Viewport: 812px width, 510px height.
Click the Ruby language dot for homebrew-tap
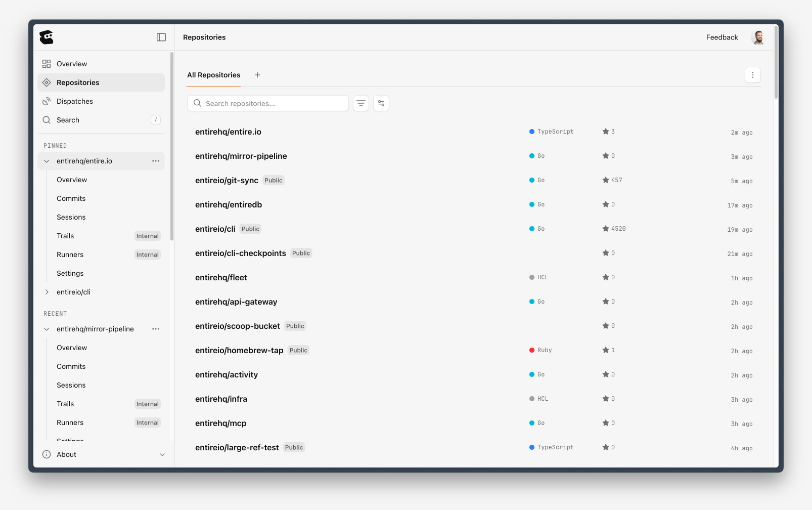(532, 350)
